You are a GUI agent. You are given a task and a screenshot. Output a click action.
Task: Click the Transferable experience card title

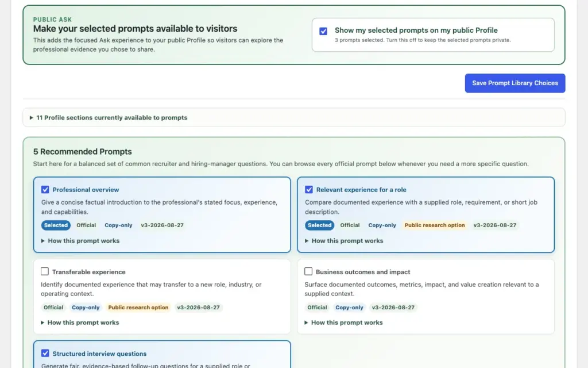point(89,272)
